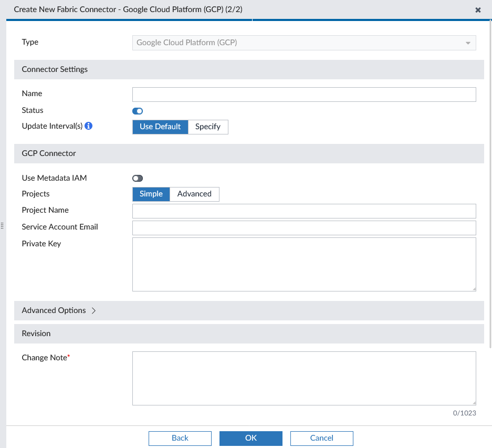Screen dimensions: 492x448
Task: Click the drag handle on the dialog's left edge
Action: 2,226
